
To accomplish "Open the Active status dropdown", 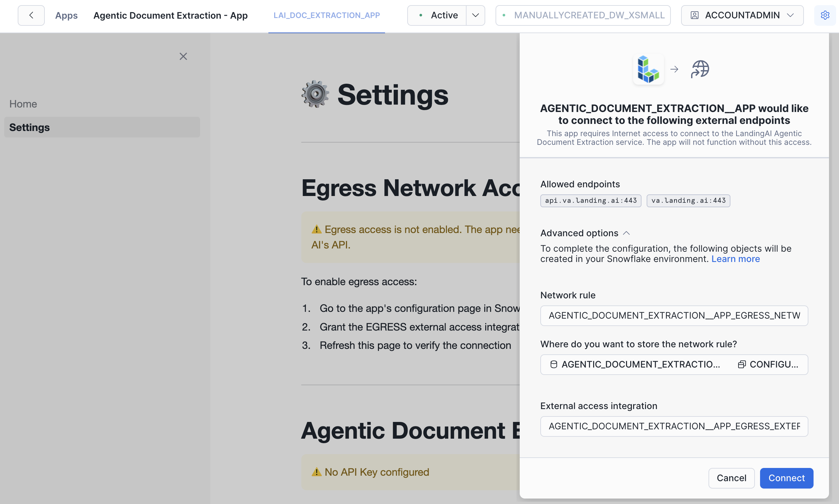I will [x=476, y=15].
